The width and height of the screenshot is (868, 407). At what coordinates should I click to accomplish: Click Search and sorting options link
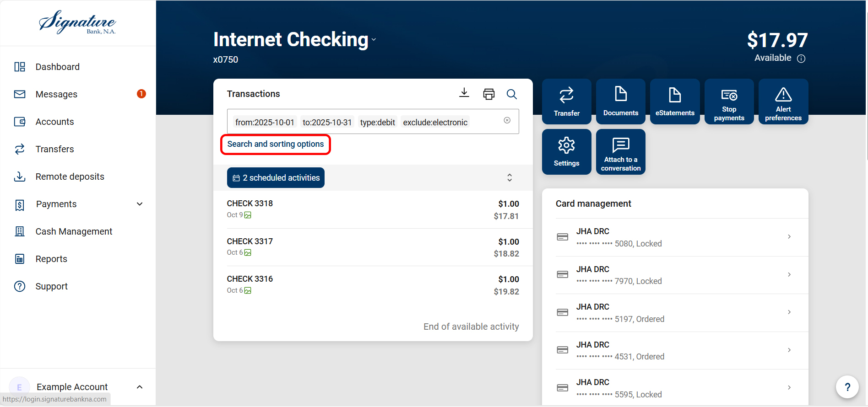coord(275,144)
